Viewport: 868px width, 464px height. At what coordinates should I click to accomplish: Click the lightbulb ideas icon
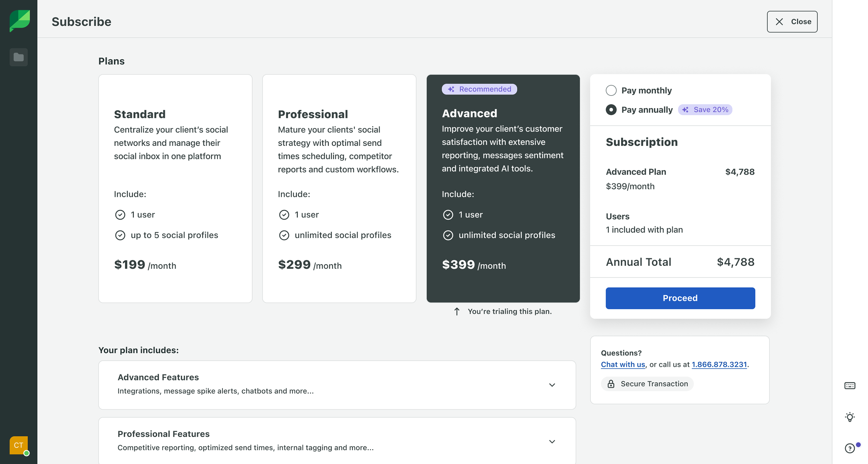(849, 417)
